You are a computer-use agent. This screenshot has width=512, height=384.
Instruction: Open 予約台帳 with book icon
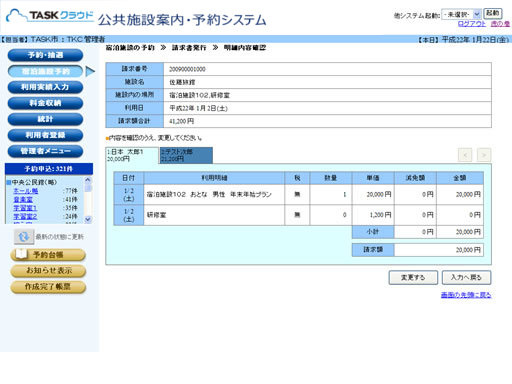[48, 255]
